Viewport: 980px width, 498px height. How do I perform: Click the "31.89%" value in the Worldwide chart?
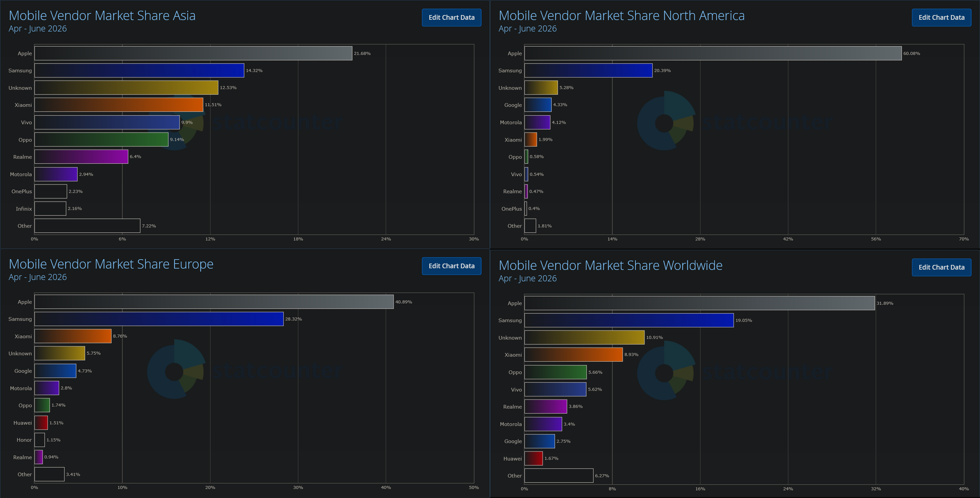tap(885, 303)
